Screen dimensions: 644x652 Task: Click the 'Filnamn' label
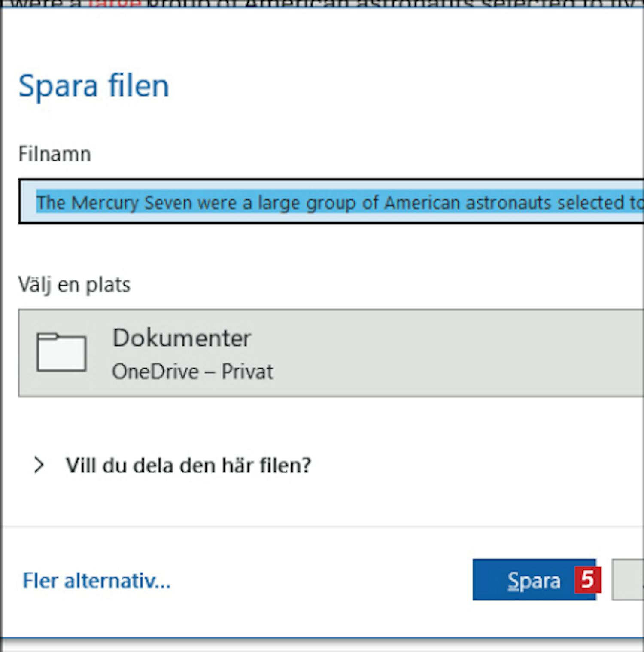point(55,154)
